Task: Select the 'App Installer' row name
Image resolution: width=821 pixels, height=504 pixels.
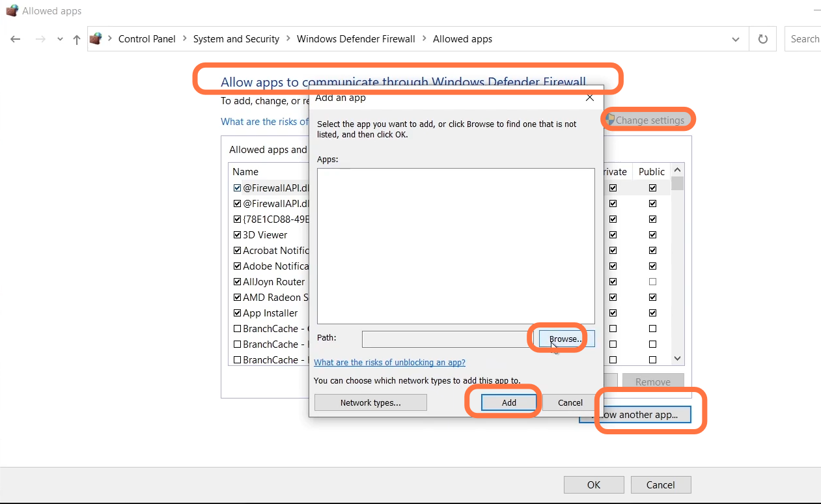Action: coord(270,313)
